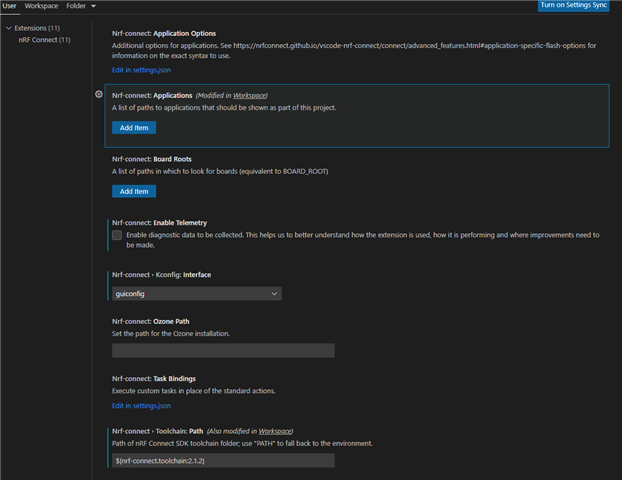This screenshot has height=480, width=622.
Task: Follow the Workspace link in Toolchain Path note
Action: tap(275, 431)
